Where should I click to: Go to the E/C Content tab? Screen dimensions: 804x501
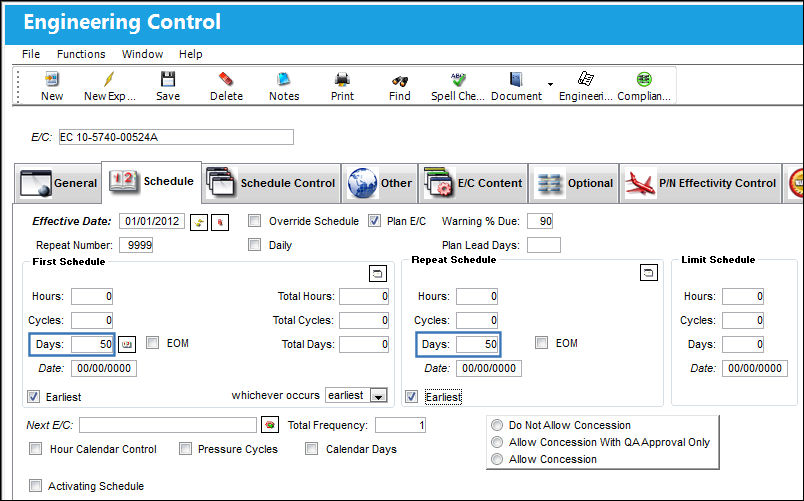coord(473,183)
